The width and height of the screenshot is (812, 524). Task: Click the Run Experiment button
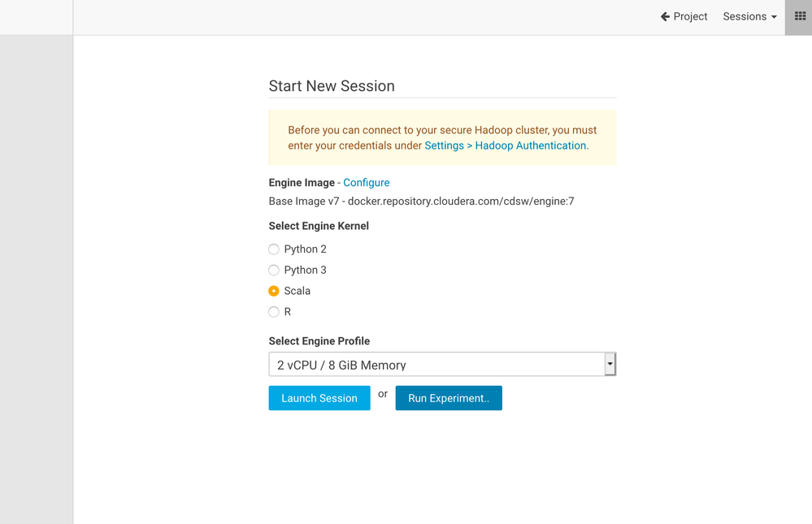tap(449, 398)
